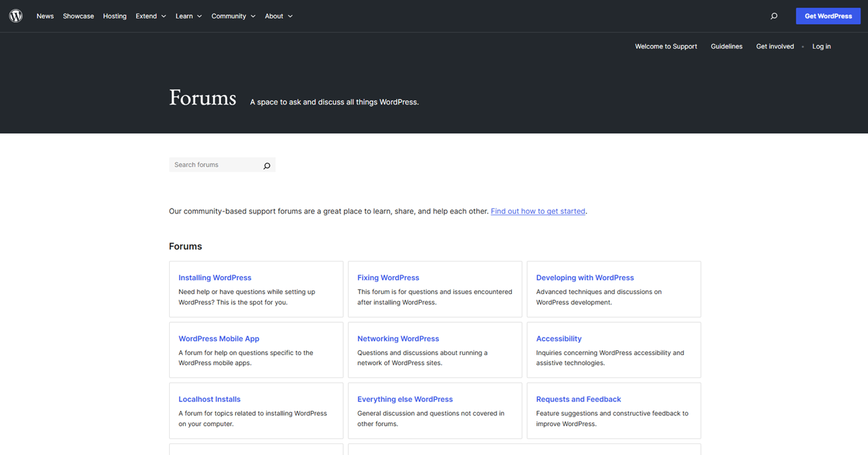Open the Developing with WordPress forum

pyautogui.click(x=585, y=277)
